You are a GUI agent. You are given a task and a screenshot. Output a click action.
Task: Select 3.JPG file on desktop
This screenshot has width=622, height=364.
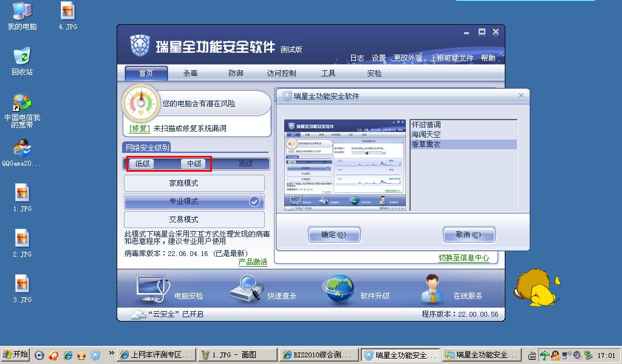22,289
